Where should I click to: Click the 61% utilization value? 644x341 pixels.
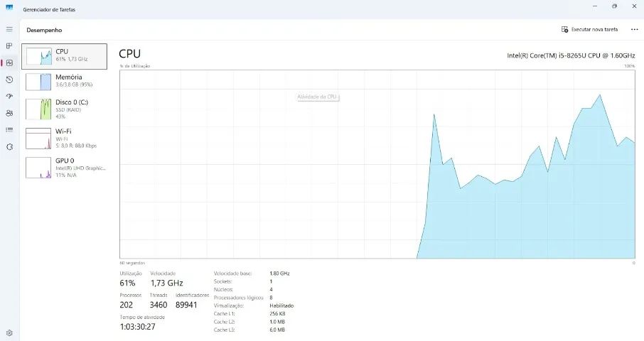[x=127, y=283]
